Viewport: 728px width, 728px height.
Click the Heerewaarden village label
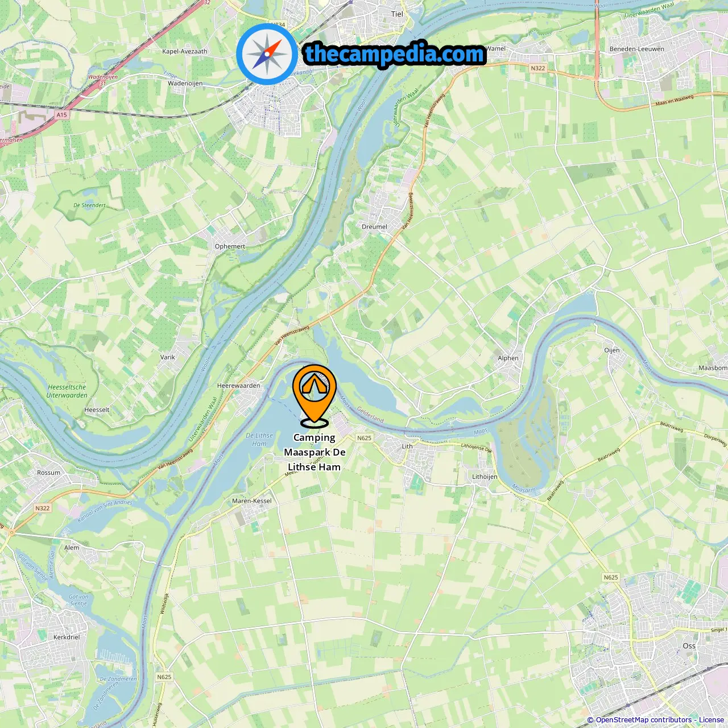pyautogui.click(x=238, y=386)
